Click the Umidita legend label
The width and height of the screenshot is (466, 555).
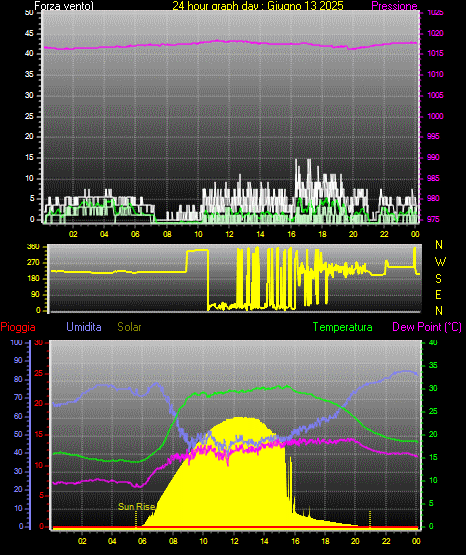coord(84,327)
